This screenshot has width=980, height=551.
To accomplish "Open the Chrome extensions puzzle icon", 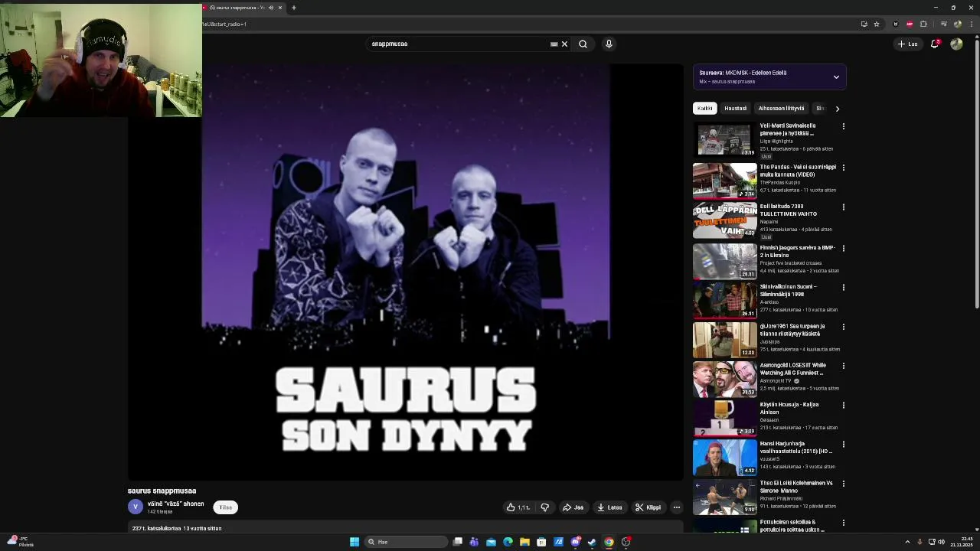I will [923, 24].
